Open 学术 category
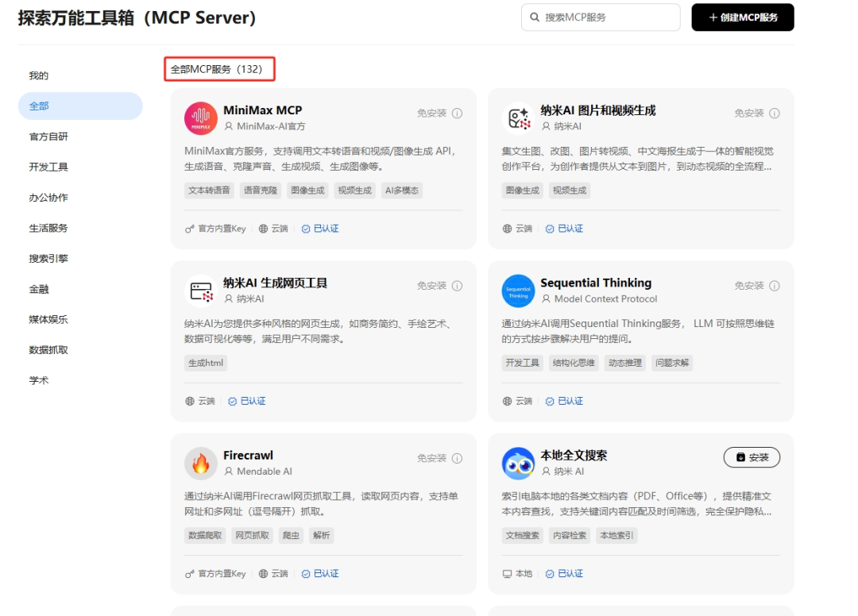The image size is (858, 616). 39,380
